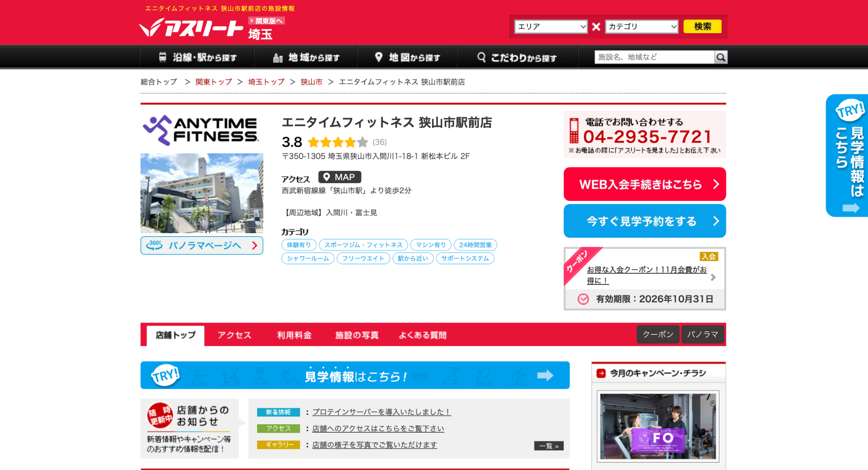Image resolution: width=868 pixels, height=470 pixels.
Task: Click the 一覧 » button
Action: (549, 446)
